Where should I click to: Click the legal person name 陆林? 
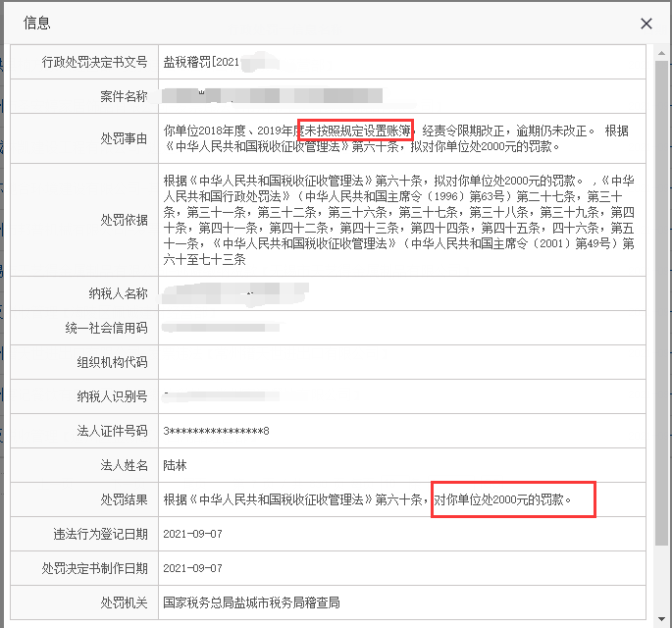click(x=175, y=465)
